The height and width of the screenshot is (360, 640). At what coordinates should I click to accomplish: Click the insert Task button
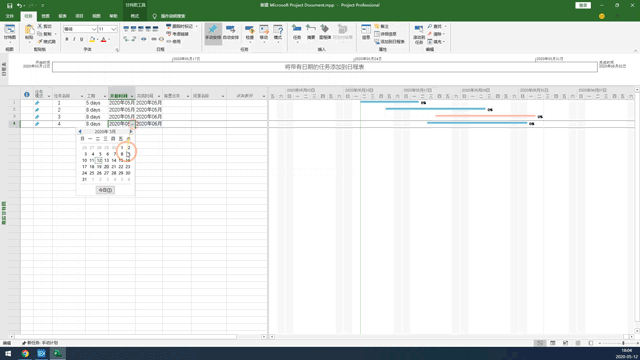tap(297, 33)
